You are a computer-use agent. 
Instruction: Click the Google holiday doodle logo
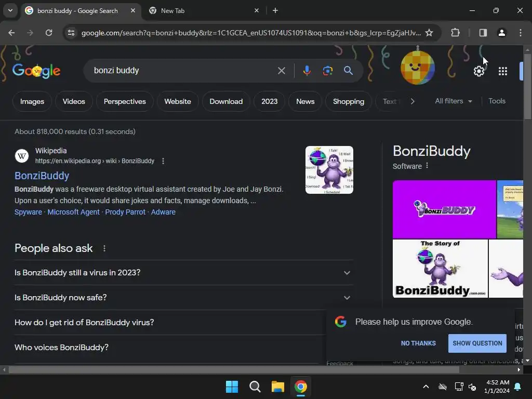coord(36,71)
